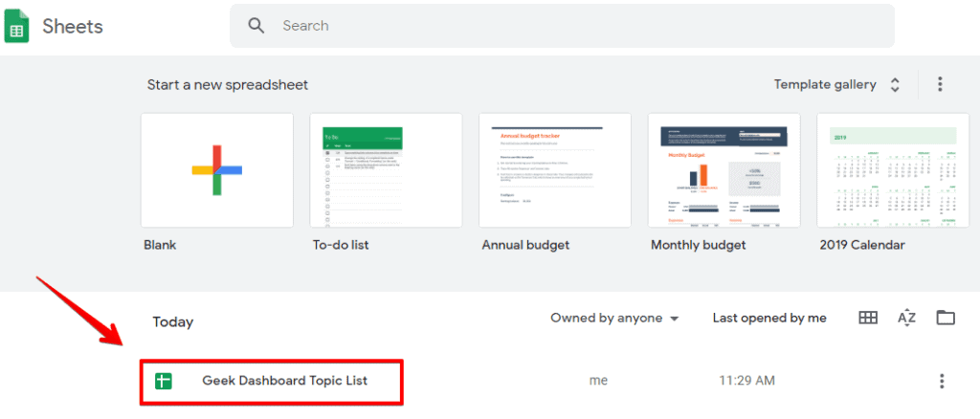Select the To-do list template
Image resolution: width=980 pixels, height=419 pixels.
pos(386,170)
